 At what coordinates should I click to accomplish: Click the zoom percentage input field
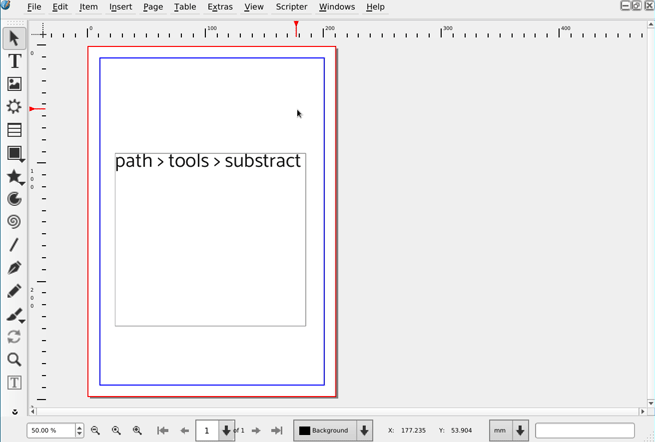point(50,431)
